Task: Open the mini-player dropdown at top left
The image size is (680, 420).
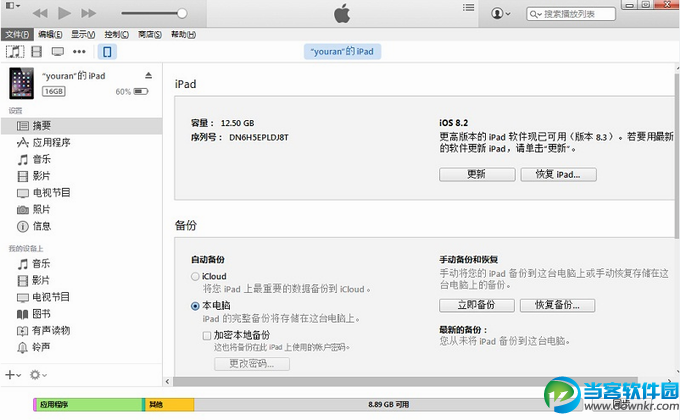Action: coord(12,6)
